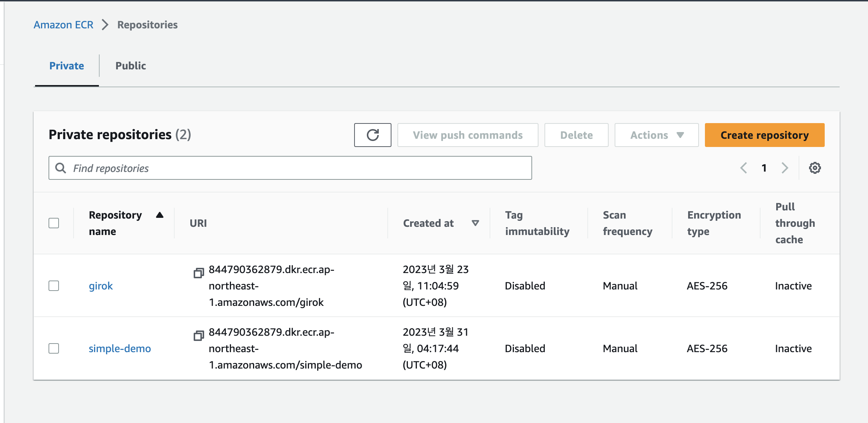Open table preferences gear icon
The image size is (868, 423).
pyautogui.click(x=815, y=168)
